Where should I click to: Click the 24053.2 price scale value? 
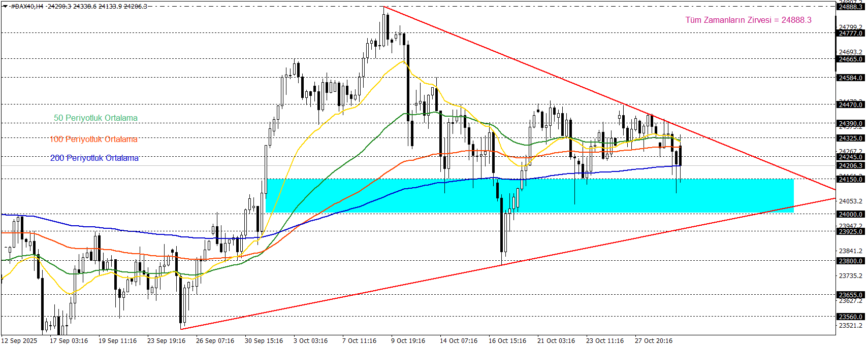coord(850,201)
